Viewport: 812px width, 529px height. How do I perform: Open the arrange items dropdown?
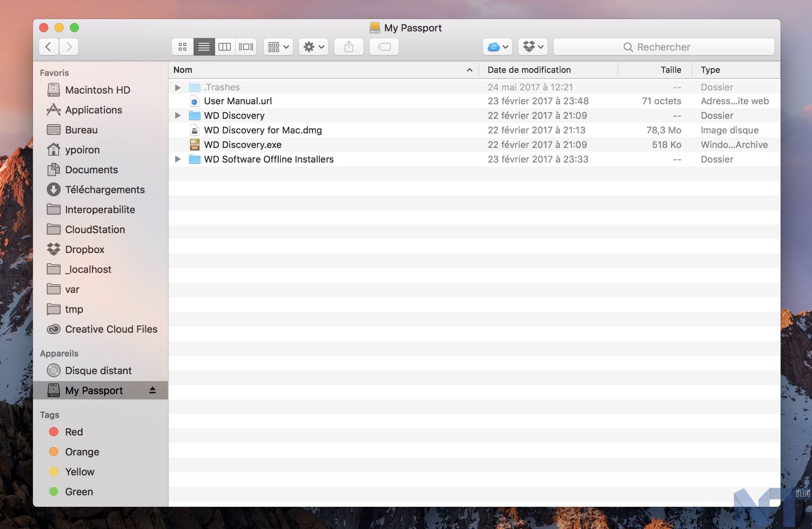pyautogui.click(x=278, y=47)
